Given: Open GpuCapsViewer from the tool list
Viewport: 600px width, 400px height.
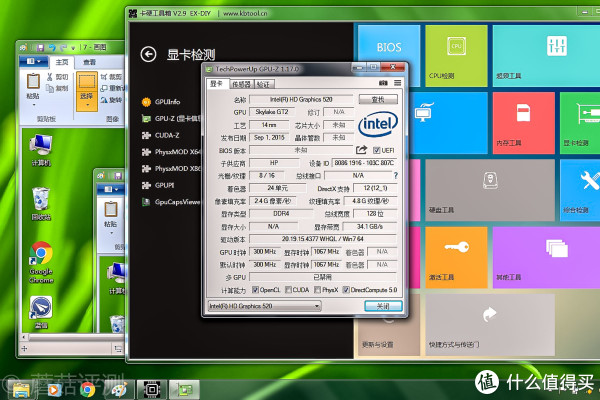Looking at the screenshot, I should (171, 202).
